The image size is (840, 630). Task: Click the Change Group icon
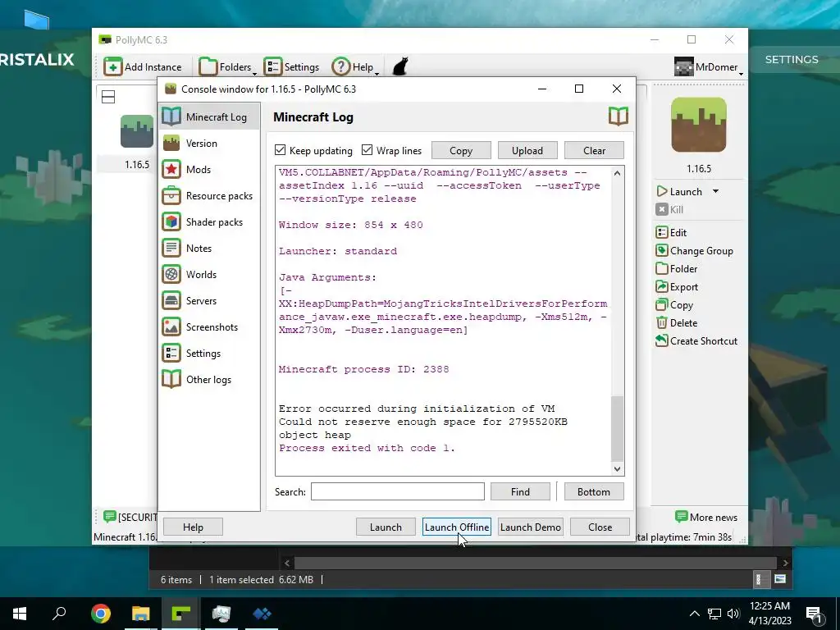point(662,250)
